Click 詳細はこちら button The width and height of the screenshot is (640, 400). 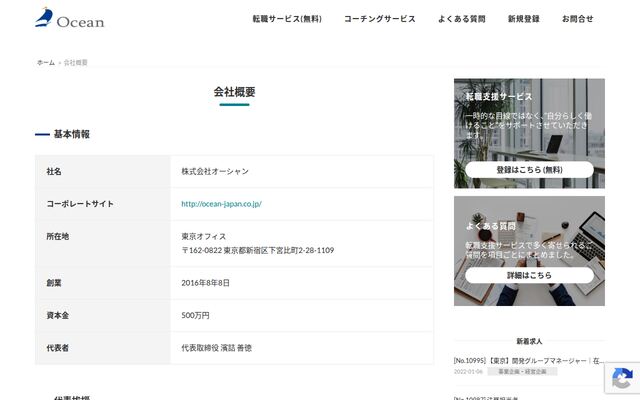(529, 275)
